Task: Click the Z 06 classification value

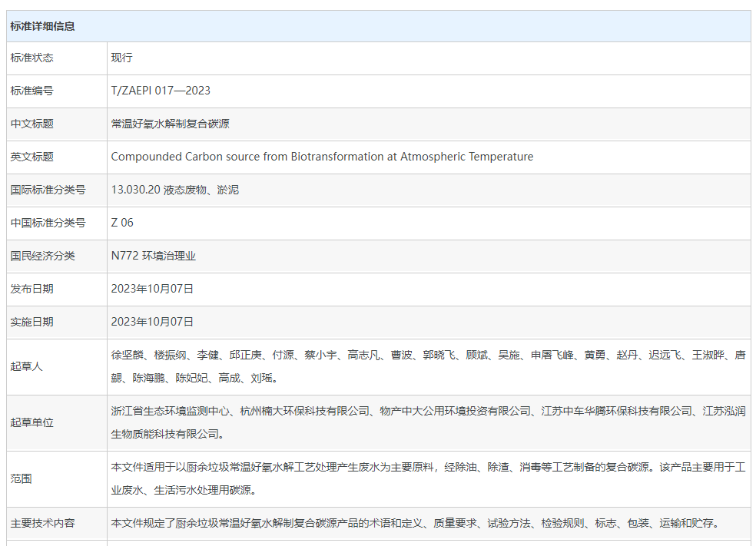Action: [122, 223]
